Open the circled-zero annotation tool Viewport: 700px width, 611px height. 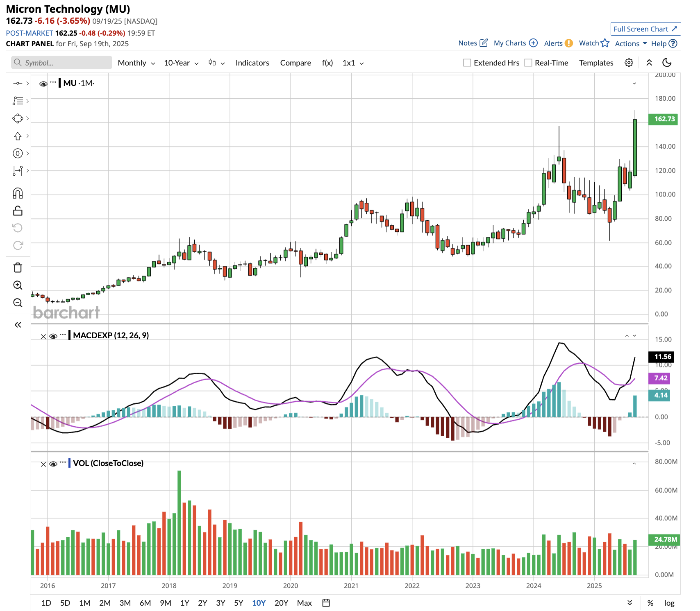tap(18, 154)
